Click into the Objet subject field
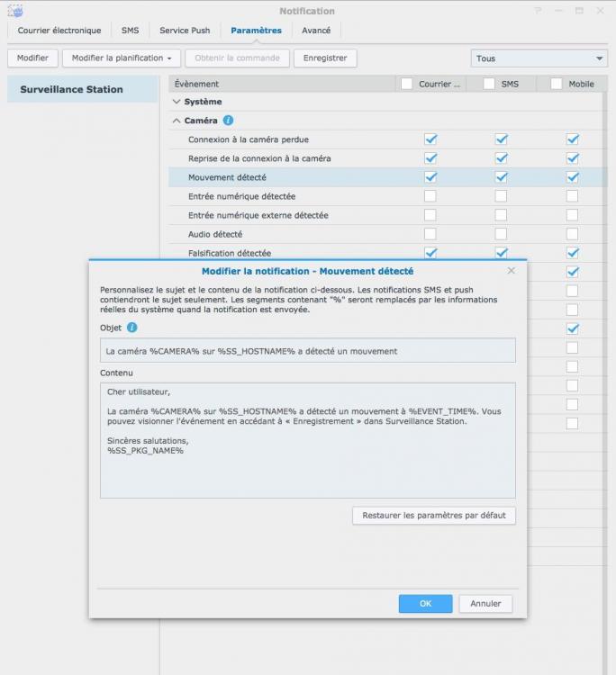 (x=308, y=351)
